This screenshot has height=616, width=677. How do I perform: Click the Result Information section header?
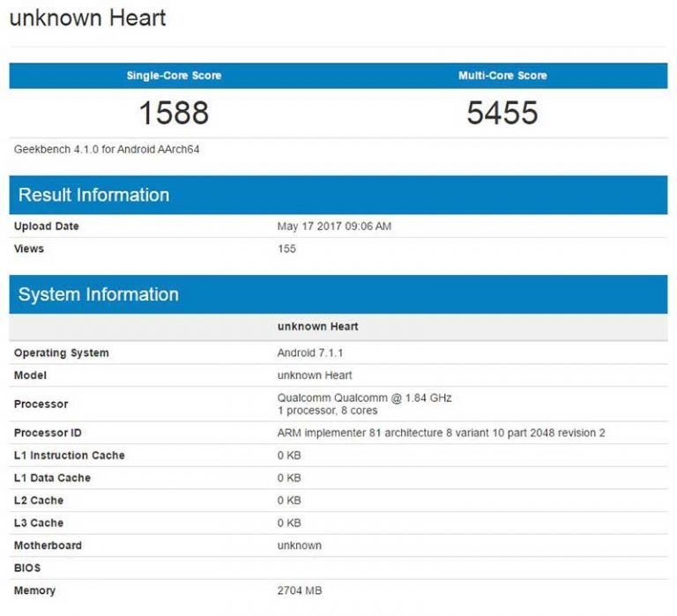click(x=93, y=195)
